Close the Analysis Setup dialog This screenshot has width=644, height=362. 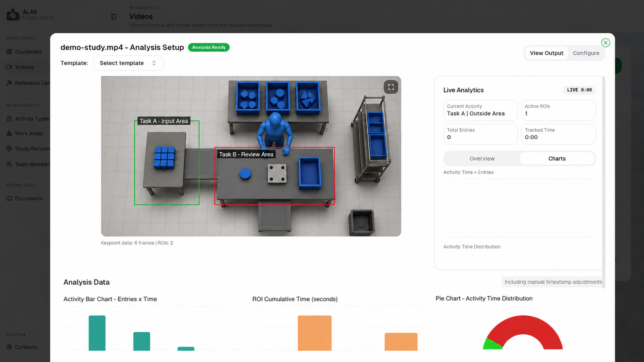coord(605,43)
